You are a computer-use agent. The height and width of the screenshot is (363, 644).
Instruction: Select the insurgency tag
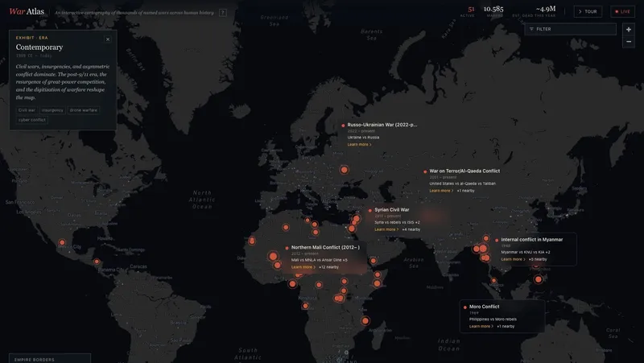point(52,110)
